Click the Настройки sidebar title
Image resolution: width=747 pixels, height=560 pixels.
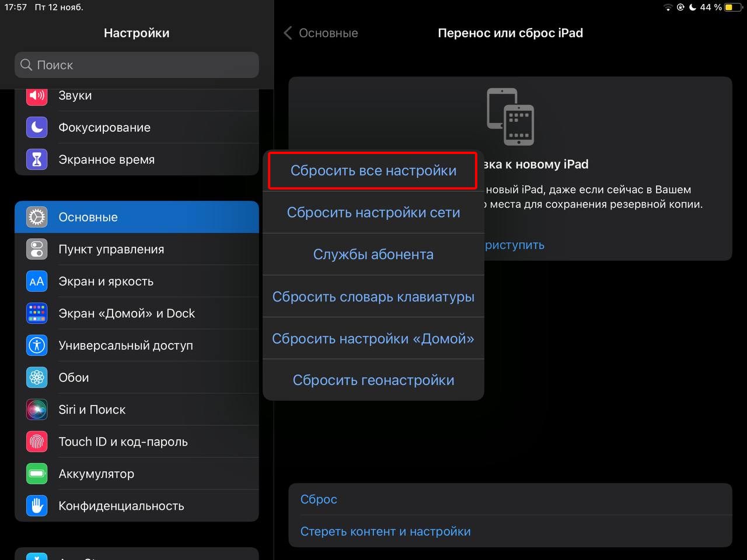137,33
